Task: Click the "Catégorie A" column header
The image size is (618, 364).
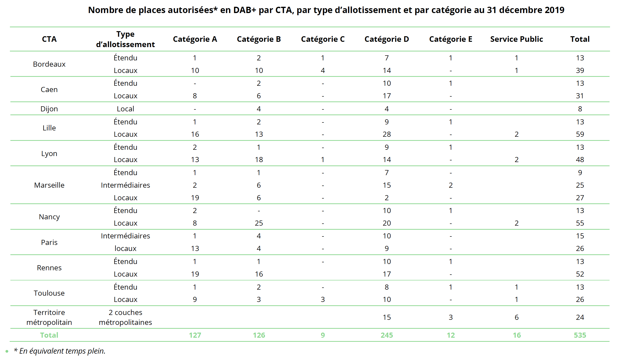Action: tap(195, 39)
